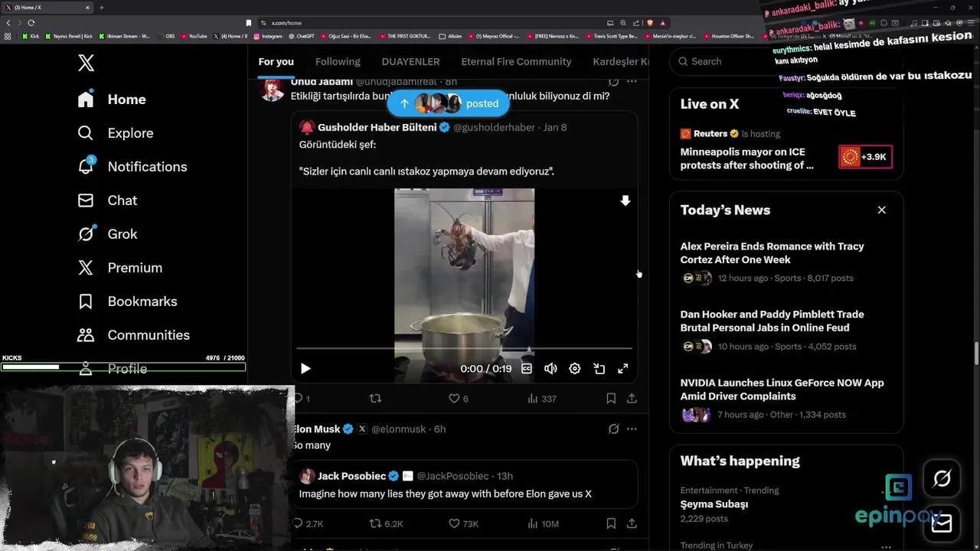This screenshot has height=551, width=980.
Task: Open video playback settings gear
Action: 575,369
